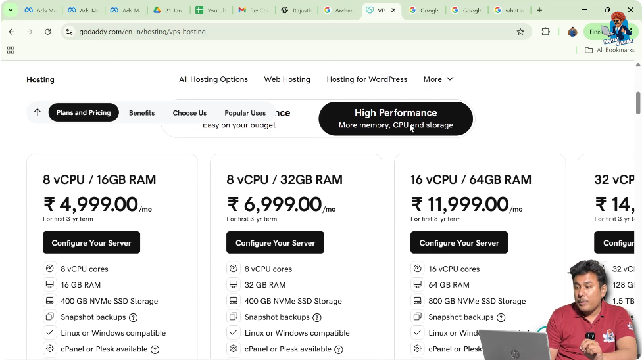Reload the GoDaddy page
The height and width of the screenshot is (360, 644).
(x=47, y=32)
